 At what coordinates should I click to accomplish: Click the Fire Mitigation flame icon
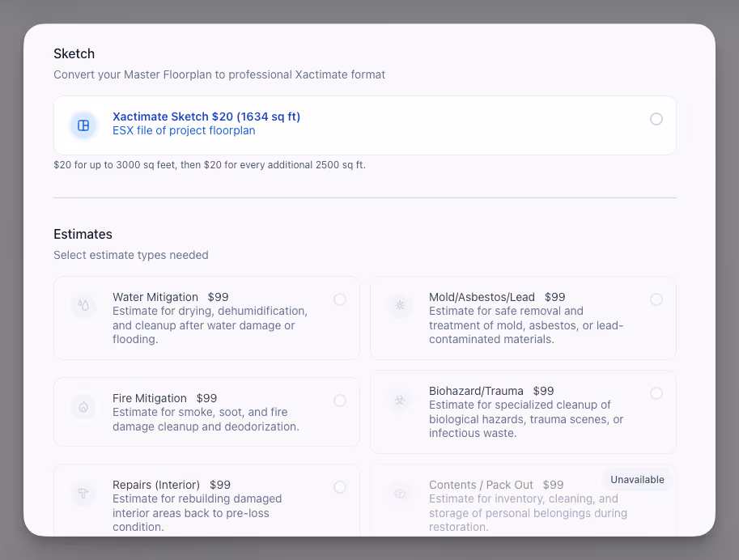click(x=83, y=407)
